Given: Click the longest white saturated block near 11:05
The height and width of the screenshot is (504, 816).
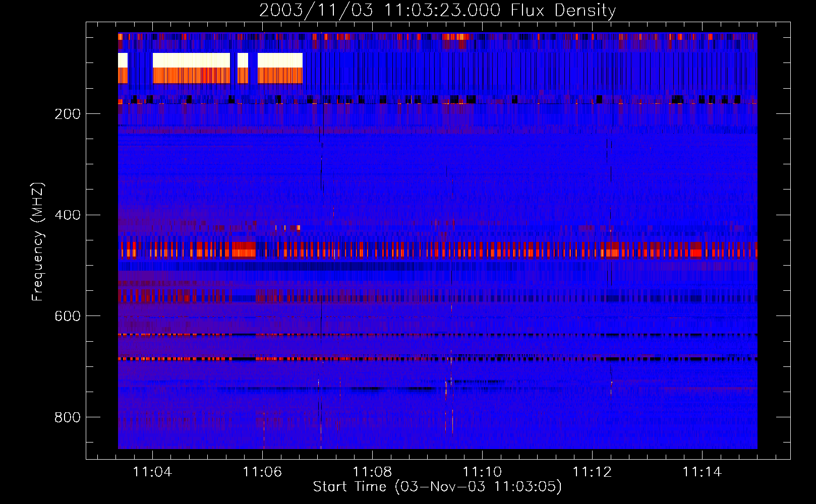Looking at the screenshot, I should click(192, 60).
